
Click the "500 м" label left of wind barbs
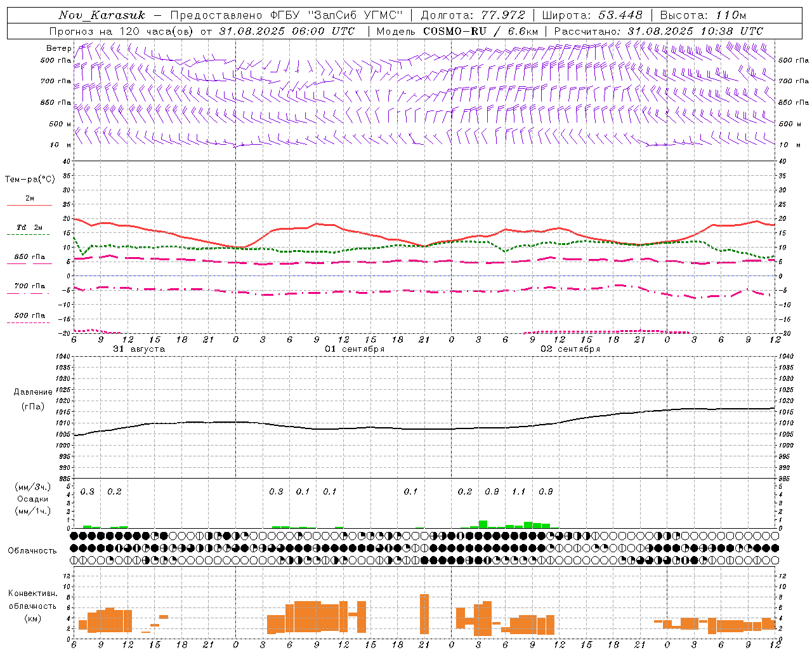pyautogui.click(x=60, y=124)
